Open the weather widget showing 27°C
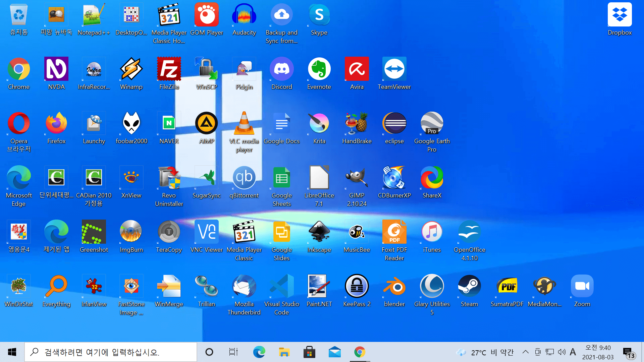The image size is (644, 362). [x=485, y=352]
